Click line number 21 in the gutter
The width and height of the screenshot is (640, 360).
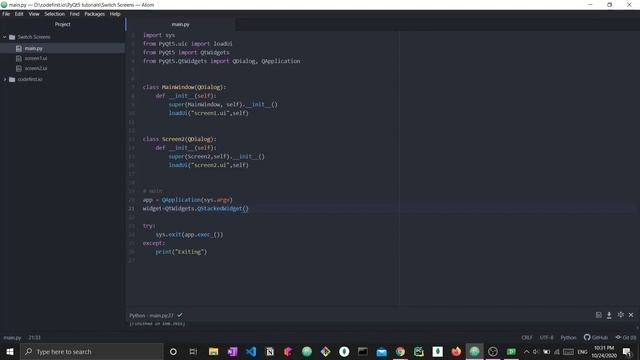coord(131,209)
